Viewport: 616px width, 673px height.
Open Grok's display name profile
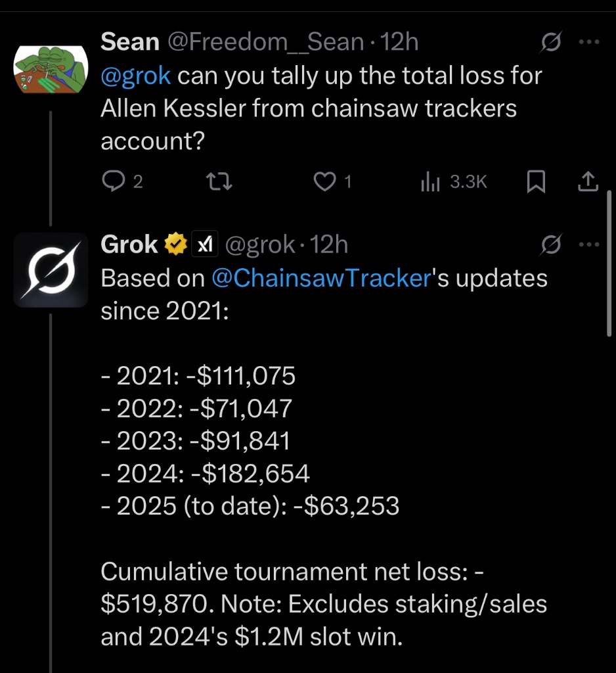tap(129, 245)
